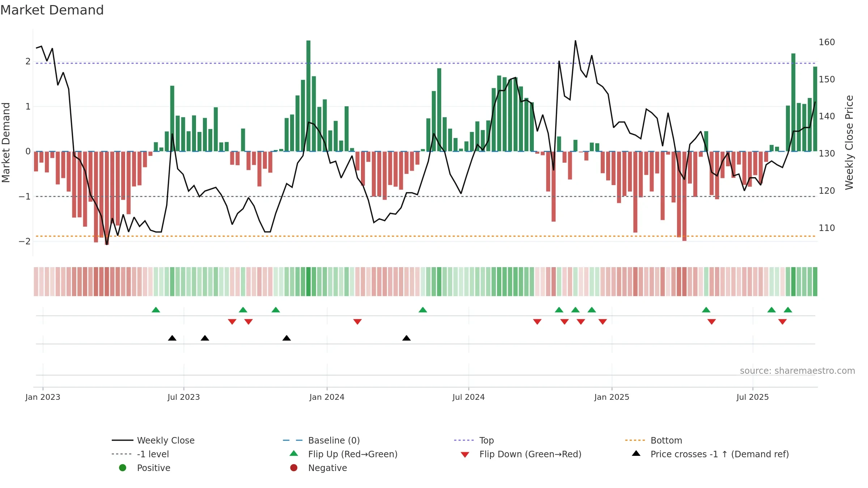Screen dimensions: 868x488
Task: Click the Jan 2024 axis label
Action: click(x=327, y=397)
